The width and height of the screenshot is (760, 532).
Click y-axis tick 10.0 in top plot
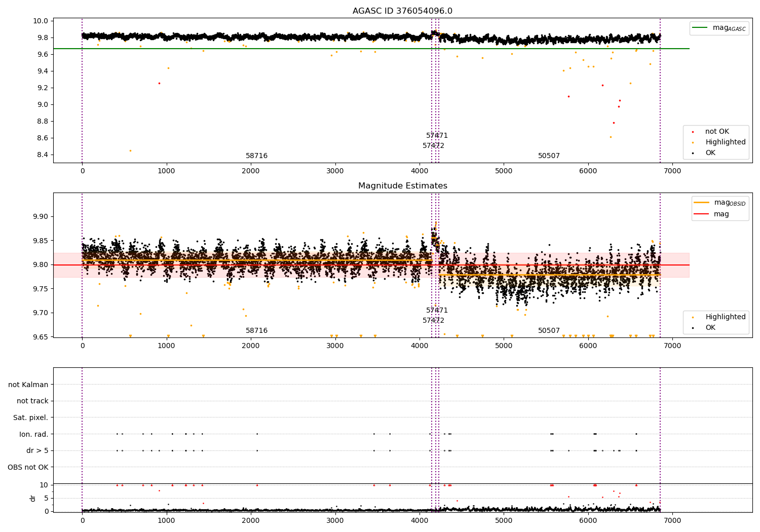tap(42, 21)
